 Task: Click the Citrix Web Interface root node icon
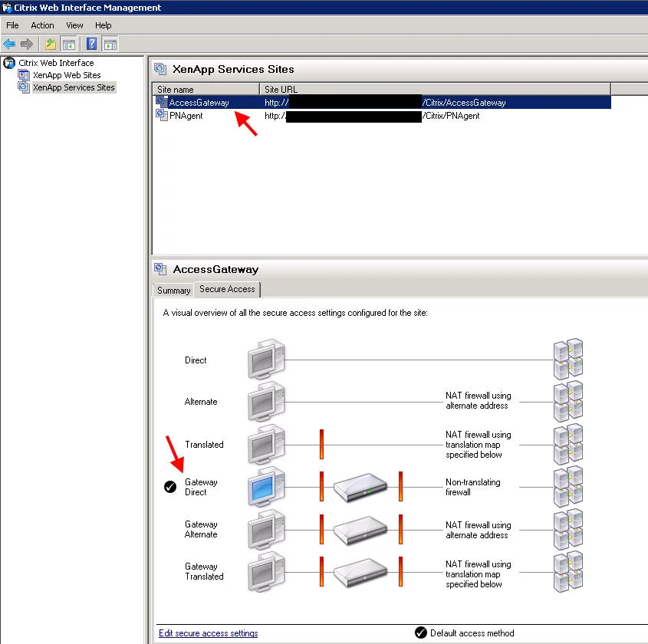9,63
